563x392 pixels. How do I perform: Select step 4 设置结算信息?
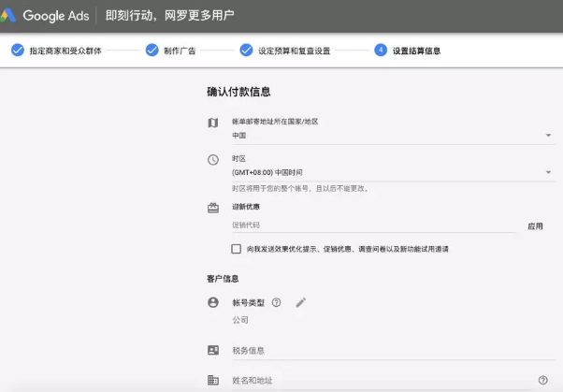(408, 51)
